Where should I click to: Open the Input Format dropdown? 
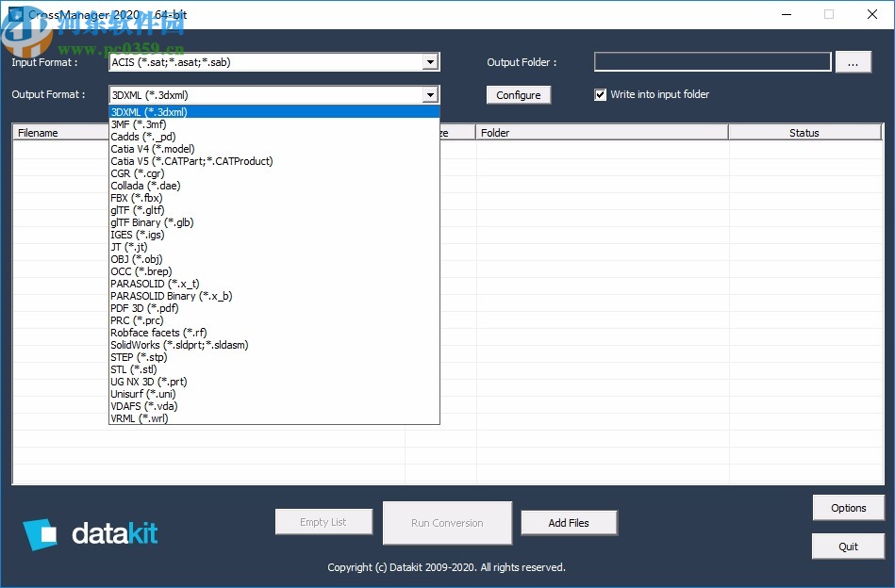point(430,61)
